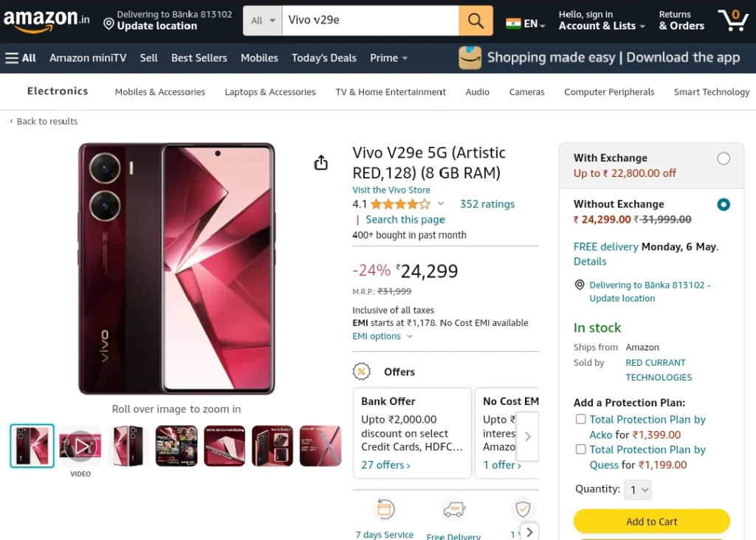
Task: Click into the search field with Vivo v29e
Action: tap(371, 20)
